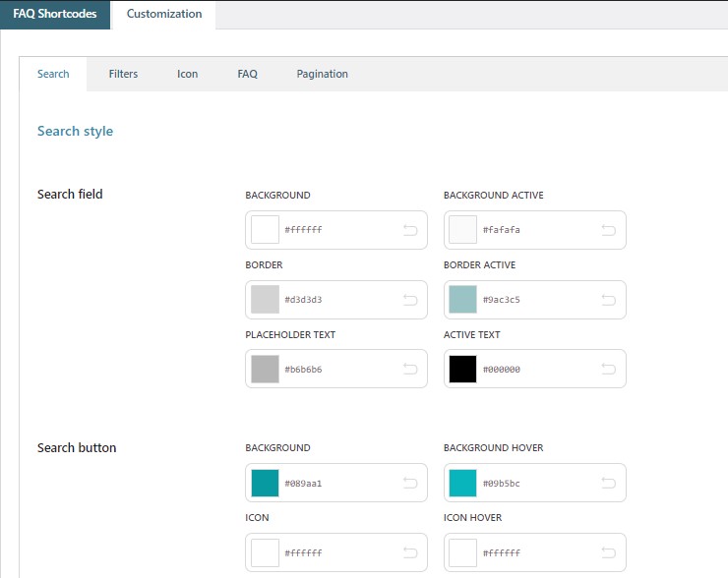Reset Placeholder Text color arrow icon
This screenshot has width=728, height=578.
pos(410,370)
